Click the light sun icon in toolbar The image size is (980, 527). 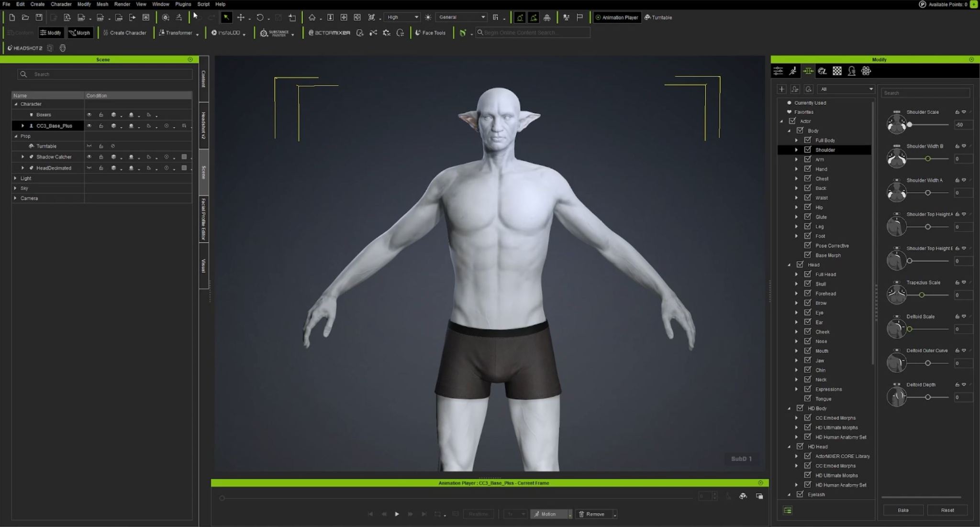click(x=428, y=17)
